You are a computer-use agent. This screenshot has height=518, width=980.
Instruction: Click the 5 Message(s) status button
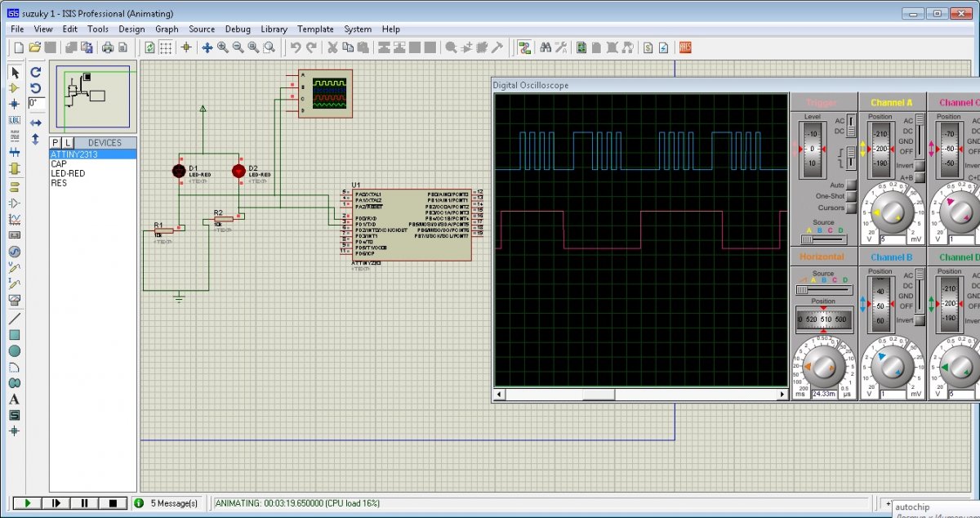(167, 503)
